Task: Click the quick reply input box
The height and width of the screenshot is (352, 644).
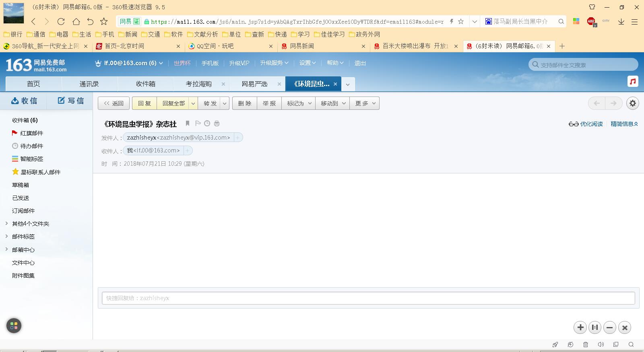Action: 368,298
